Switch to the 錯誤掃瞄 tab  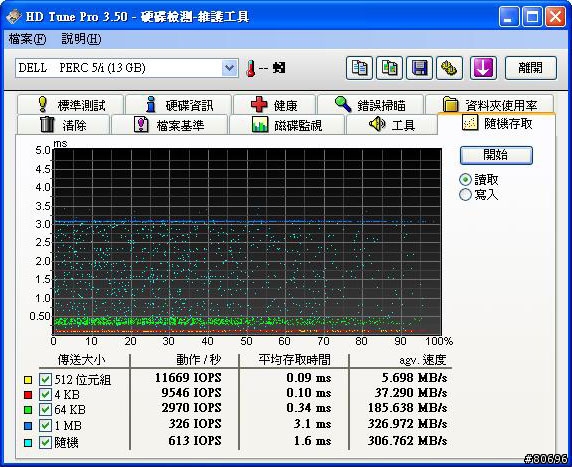coord(370,105)
